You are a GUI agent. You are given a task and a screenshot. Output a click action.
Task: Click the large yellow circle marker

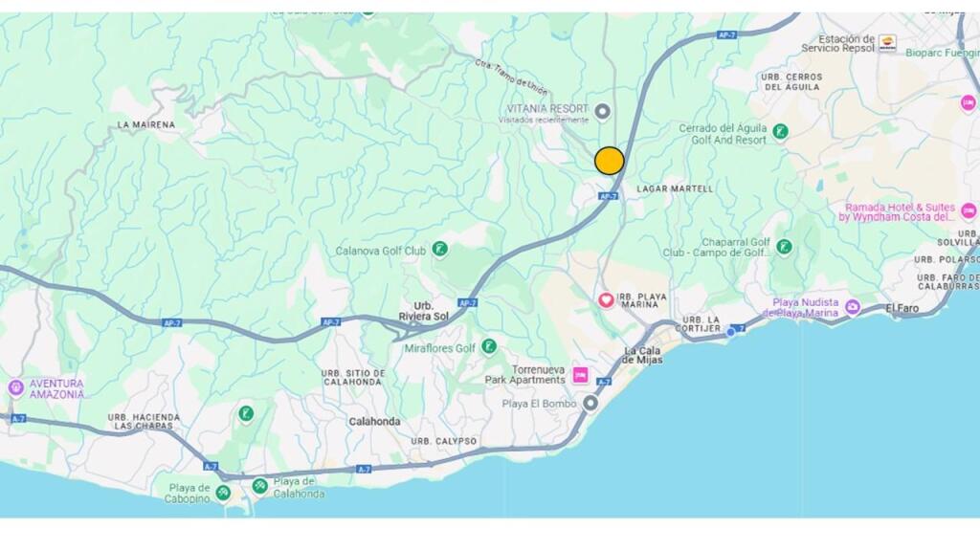(x=609, y=161)
